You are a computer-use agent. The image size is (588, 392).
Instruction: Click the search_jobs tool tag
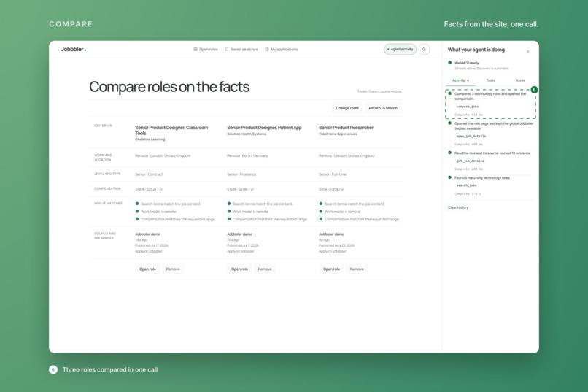pos(466,185)
